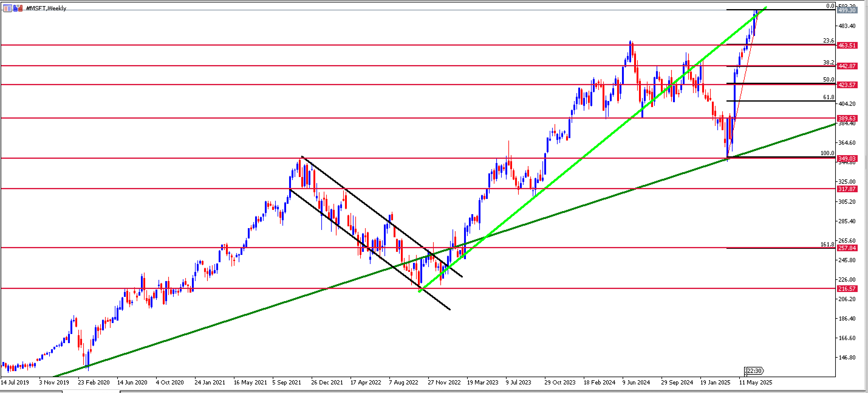Viewport: 868px width, 393px height.
Task: Click the gray 499.30 current price tag
Action: point(847,10)
